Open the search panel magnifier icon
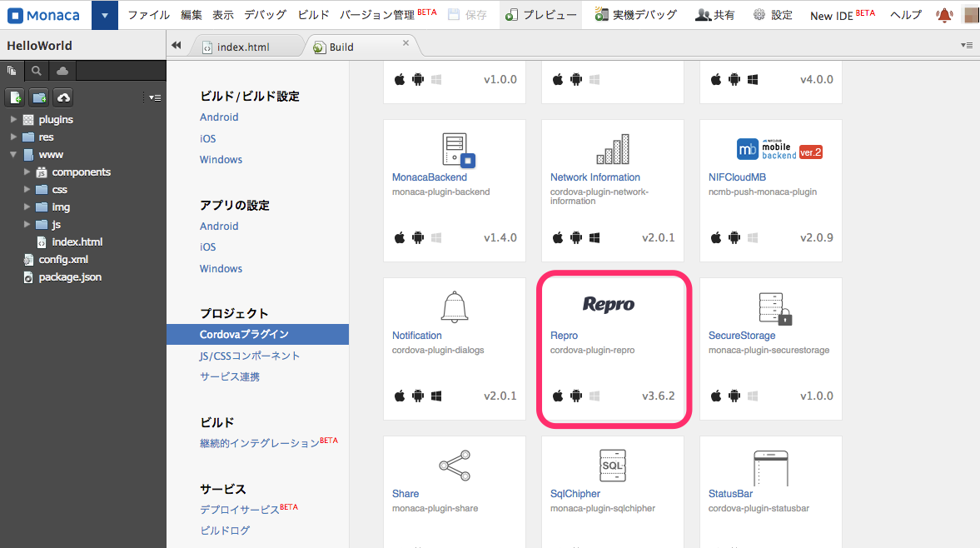 [x=37, y=71]
